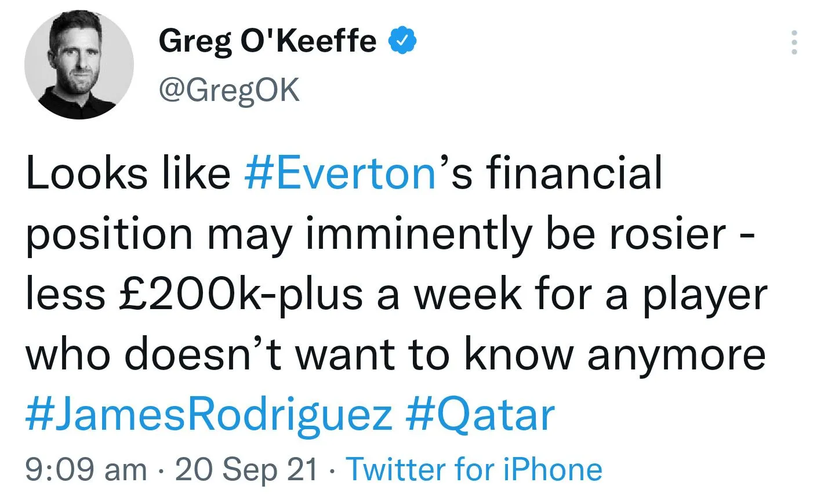Click the word "position" in the tweet

point(109,234)
